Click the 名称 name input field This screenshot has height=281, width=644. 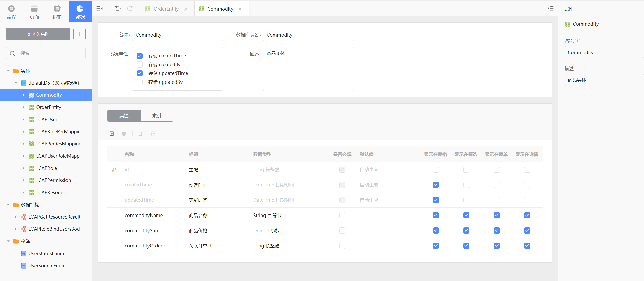(x=177, y=35)
